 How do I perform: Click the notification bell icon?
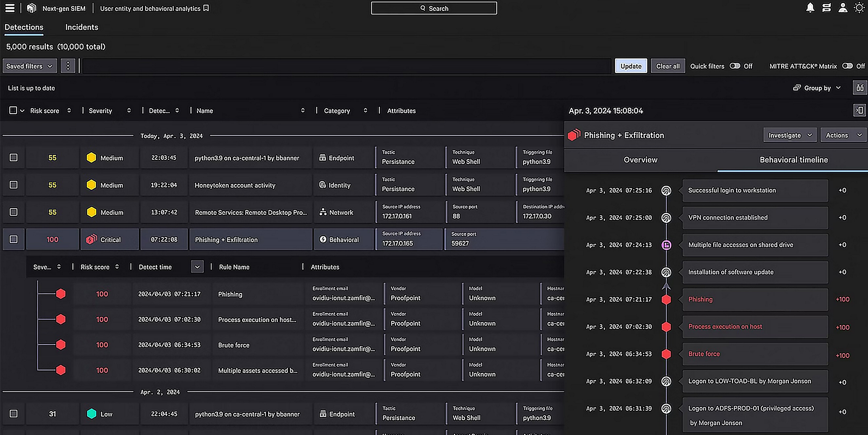[810, 8]
